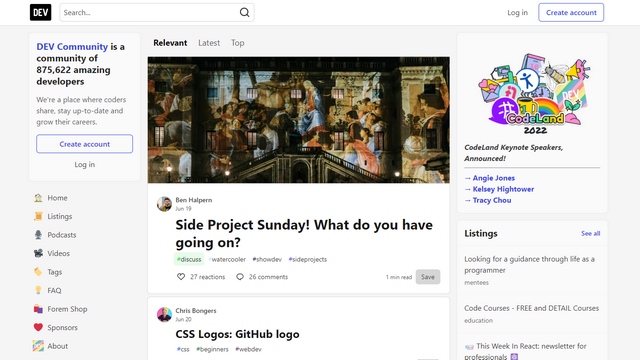640x360 pixels.
Task: Click the About rainbow icon
Action: coord(38,346)
